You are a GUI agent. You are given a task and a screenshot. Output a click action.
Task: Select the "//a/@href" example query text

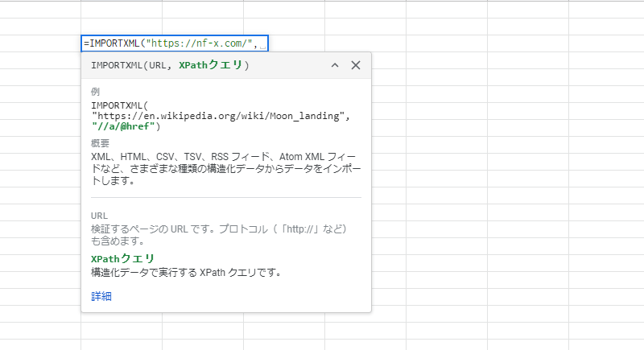pos(124,126)
